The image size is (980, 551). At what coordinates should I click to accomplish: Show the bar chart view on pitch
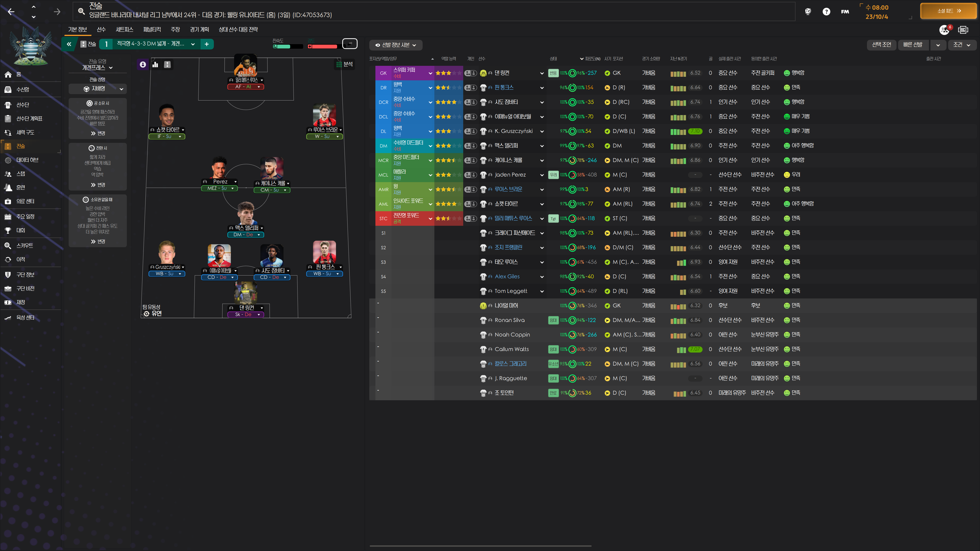tap(155, 65)
